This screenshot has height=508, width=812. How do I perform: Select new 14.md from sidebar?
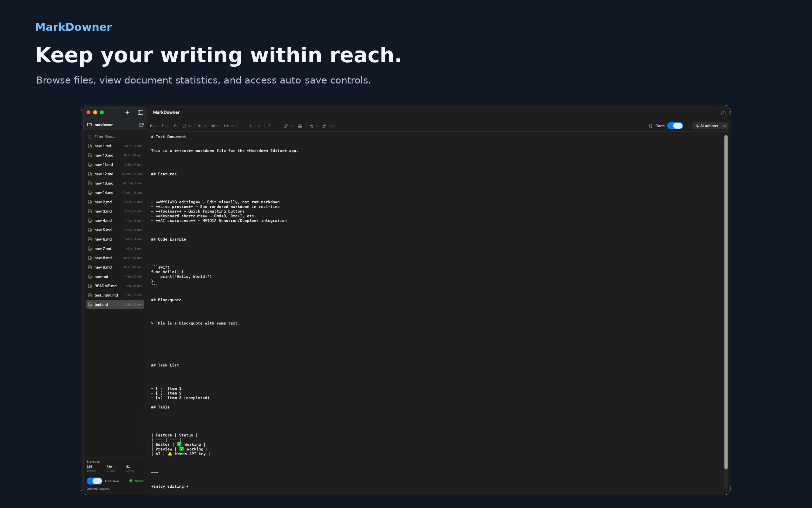[115, 193]
